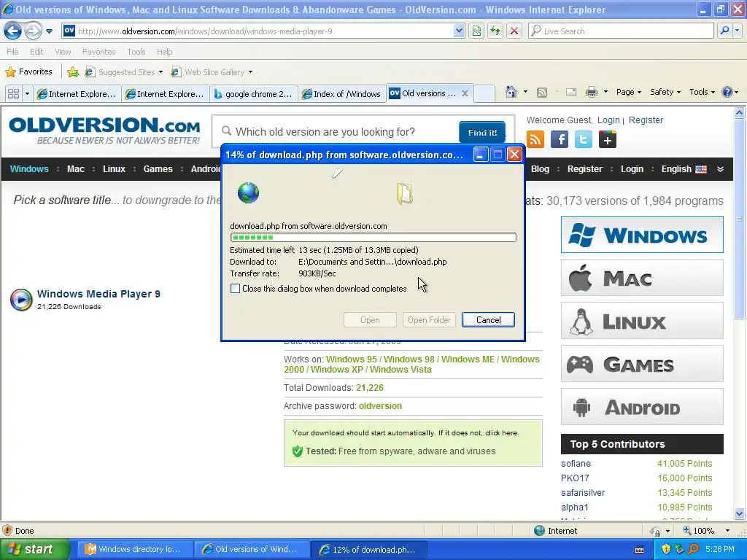Viewport: 747px width, 560px height.
Task: Switch to the 'Index of /Windows' tab
Action: point(342,94)
